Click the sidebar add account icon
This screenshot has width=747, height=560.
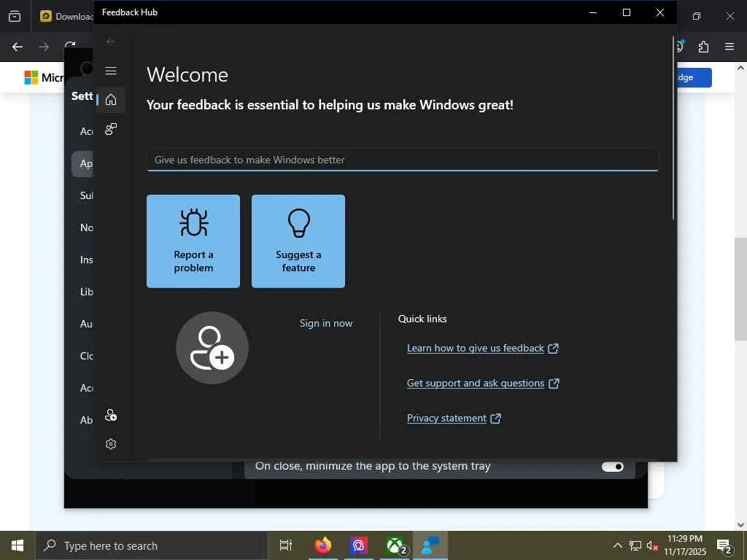111,415
